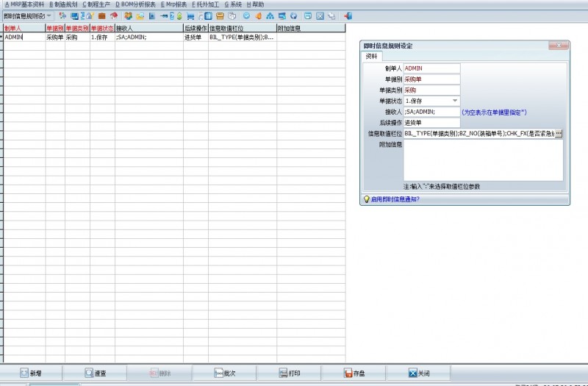The height and width of the screenshot is (386, 588).
Task: Click the red exit icon ending the toolbar
Action: click(348, 15)
